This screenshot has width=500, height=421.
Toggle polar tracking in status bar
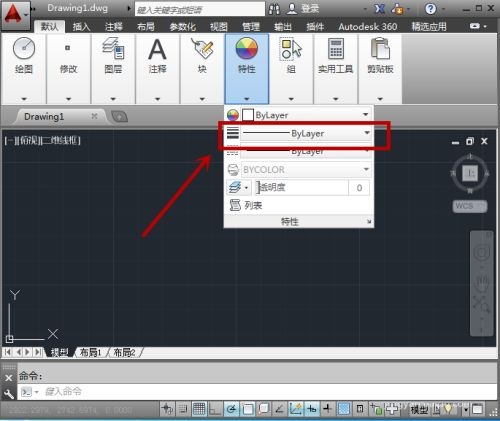point(231,409)
